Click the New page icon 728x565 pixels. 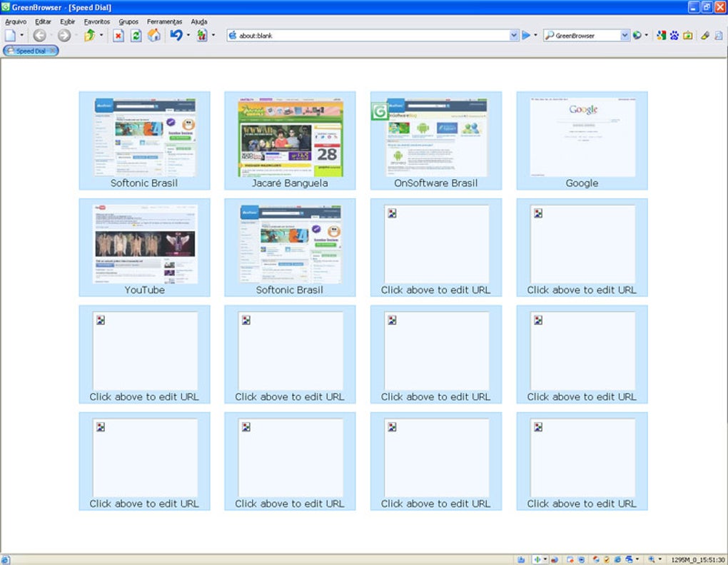pyautogui.click(x=9, y=34)
